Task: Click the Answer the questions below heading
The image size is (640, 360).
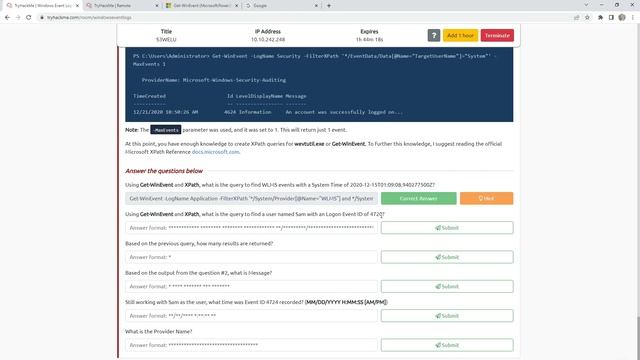Action: pos(164,171)
